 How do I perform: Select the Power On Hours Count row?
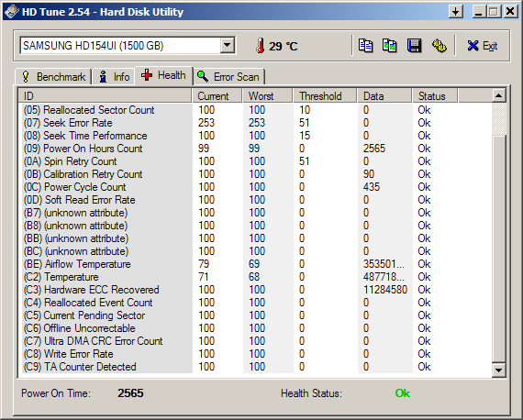point(255,149)
